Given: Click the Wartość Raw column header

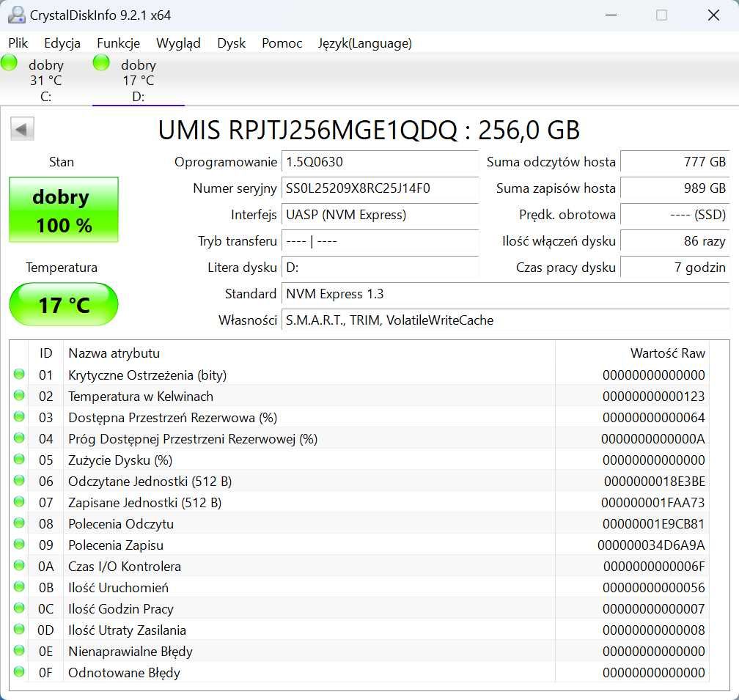Looking at the screenshot, I should pos(632,353).
